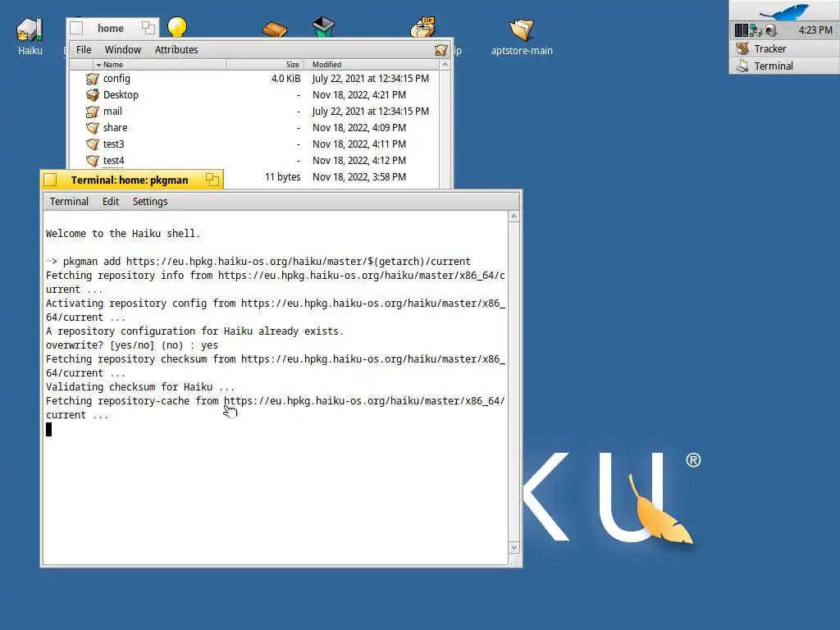Viewport: 840px width, 630px height.
Task: Click the 'Nov 18, 2022, 4:21 PM' date for Desktop
Action: tap(359, 95)
